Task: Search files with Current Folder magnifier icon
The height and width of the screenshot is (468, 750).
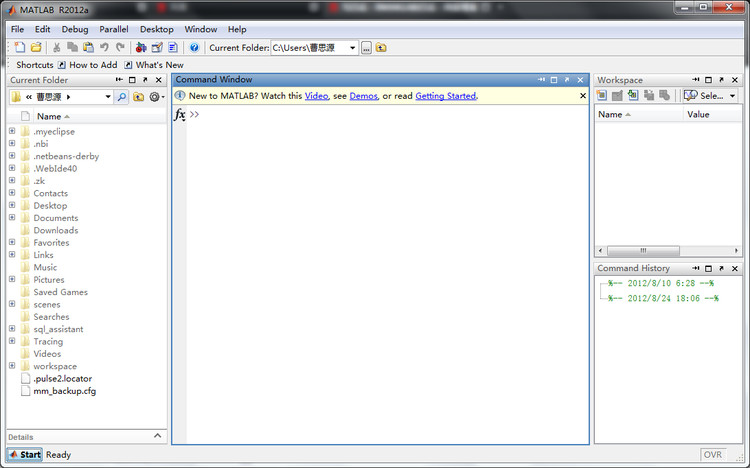Action: [x=121, y=97]
